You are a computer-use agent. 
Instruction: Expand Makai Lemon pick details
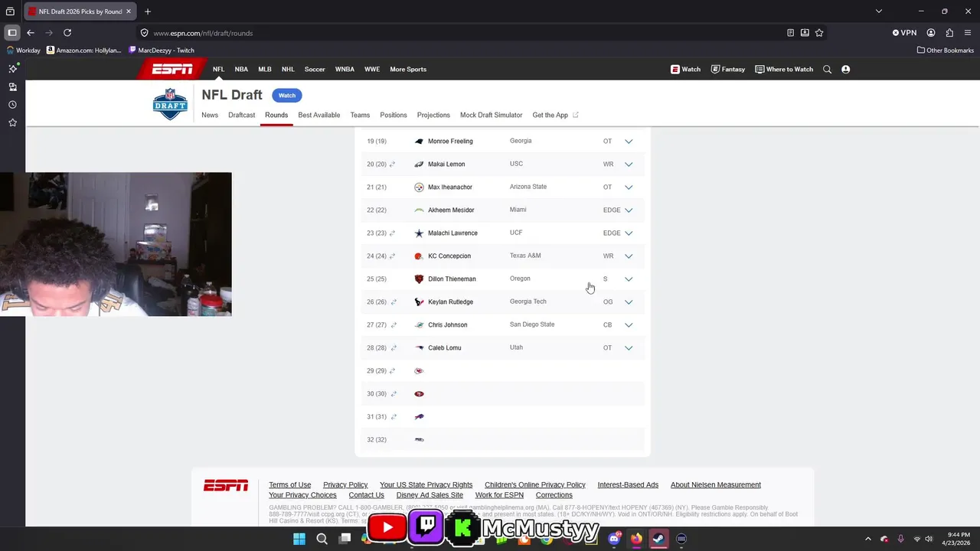[629, 164]
